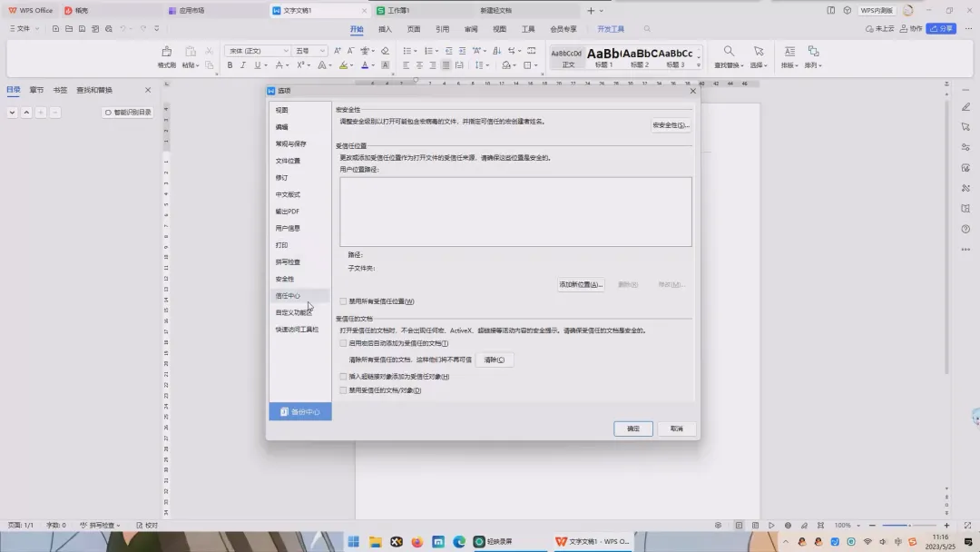The height and width of the screenshot is (552, 980).
Task: Open the 备份中心 button in dialog
Action: [300, 412]
